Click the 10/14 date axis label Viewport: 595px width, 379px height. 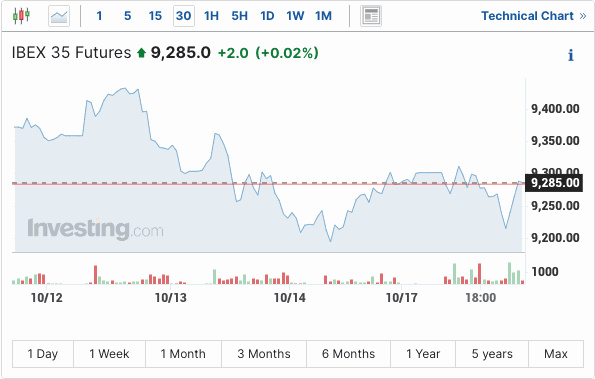pos(290,298)
